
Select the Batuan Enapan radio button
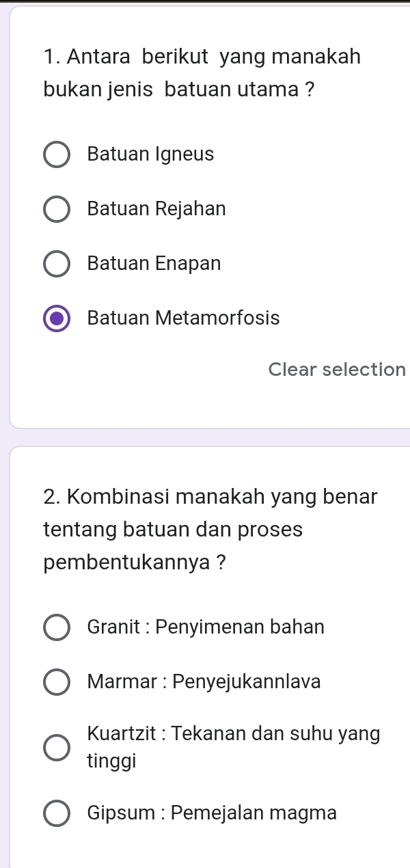pyautogui.click(x=57, y=264)
